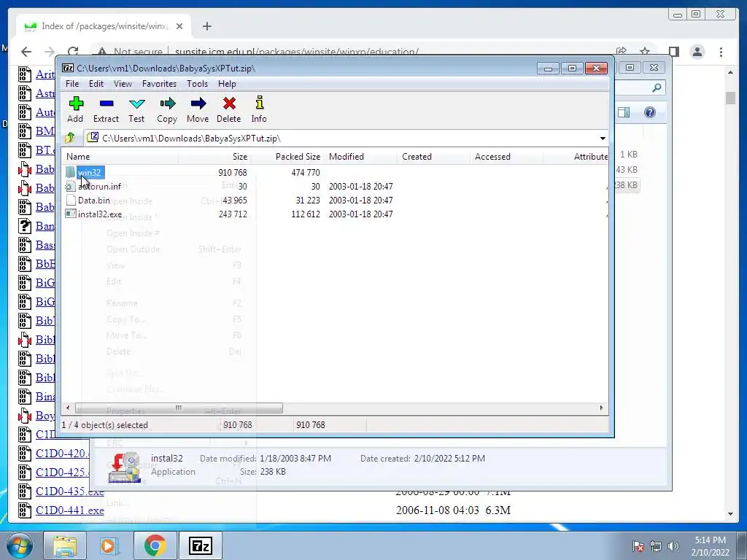Open a new Chrome tab
This screenshot has height=560, width=747.
[206, 26]
